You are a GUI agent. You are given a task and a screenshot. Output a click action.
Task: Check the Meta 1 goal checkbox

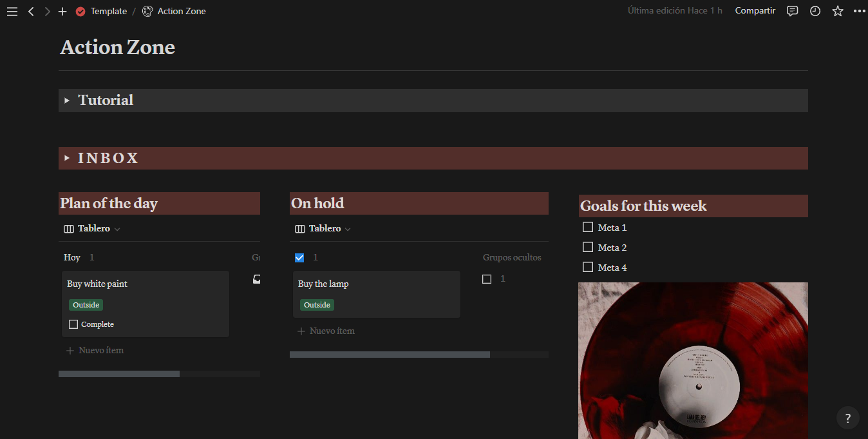tap(587, 227)
